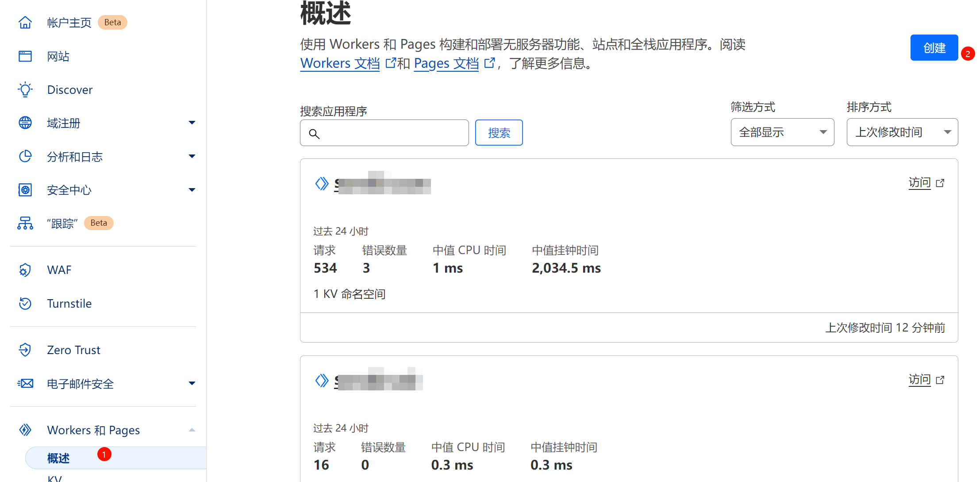Click external link icon after Pages 文档
The image size is (980, 482).
click(489, 63)
